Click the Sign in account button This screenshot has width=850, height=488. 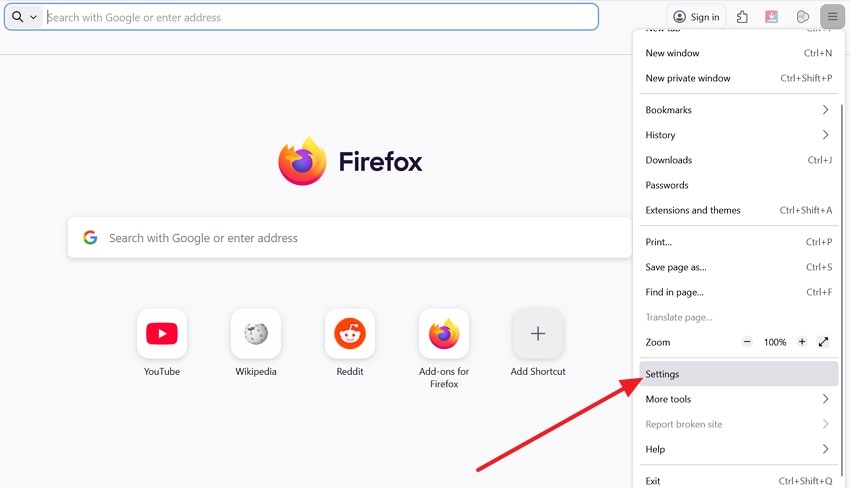(x=696, y=17)
